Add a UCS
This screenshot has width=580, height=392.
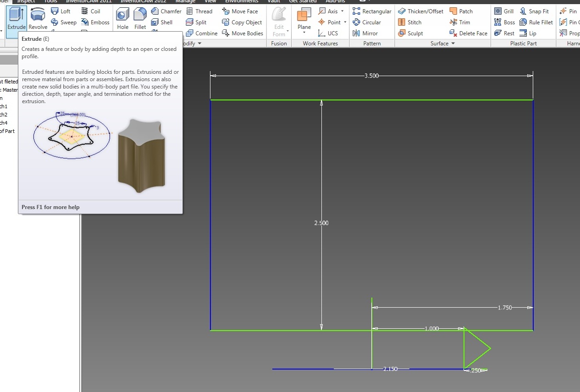[328, 33]
